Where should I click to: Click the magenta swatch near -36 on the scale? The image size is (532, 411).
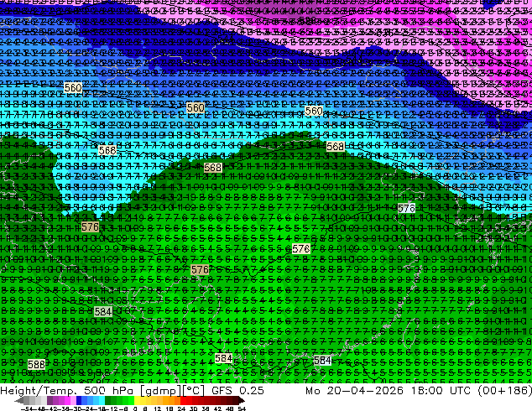[67, 400]
